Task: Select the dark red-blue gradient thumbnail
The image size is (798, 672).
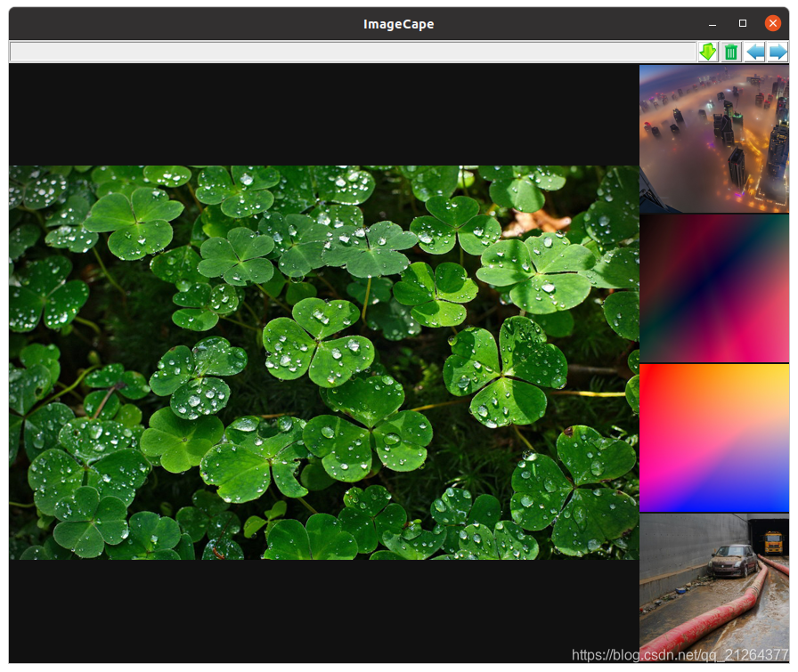Action: [714, 288]
